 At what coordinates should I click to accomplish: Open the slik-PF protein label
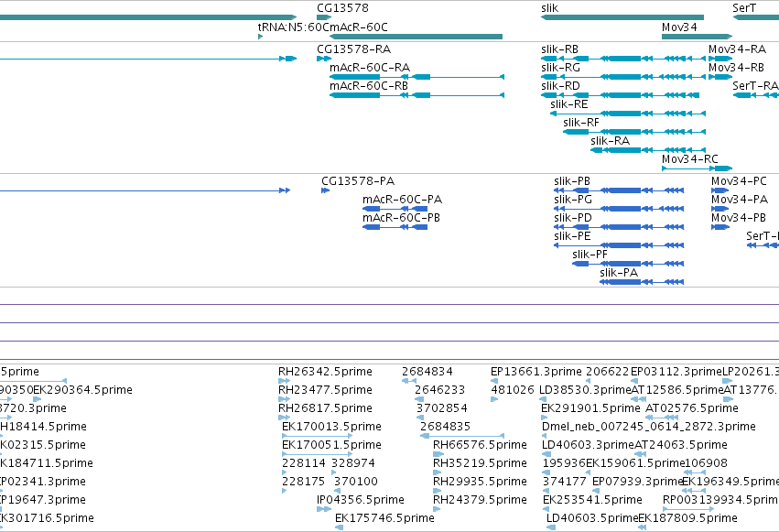(590, 255)
